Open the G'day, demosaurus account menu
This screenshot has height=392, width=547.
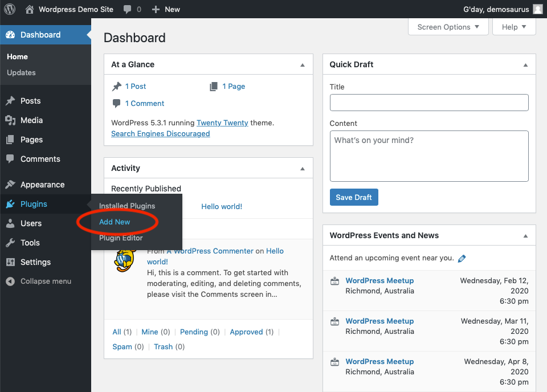tap(496, 10)
